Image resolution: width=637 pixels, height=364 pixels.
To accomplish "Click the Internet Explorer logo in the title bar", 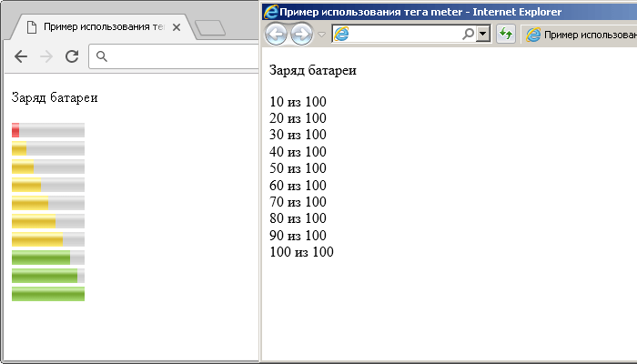I will pyautogui.click(x=270, y=12).
